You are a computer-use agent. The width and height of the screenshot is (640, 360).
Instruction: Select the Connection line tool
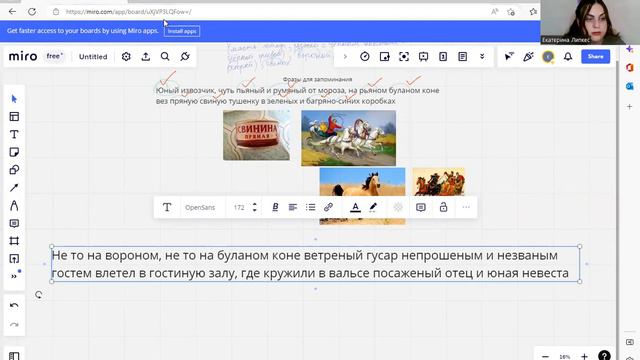coord(14,188)
